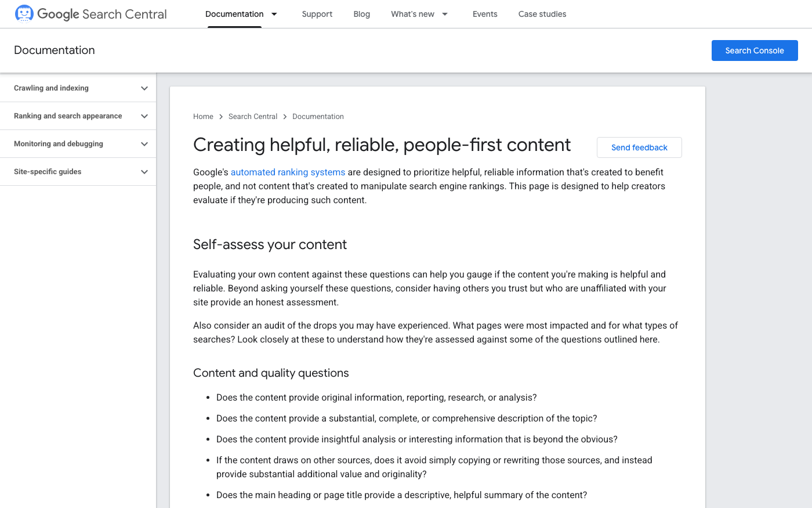Click the Home breadcrumb link
Screen dimensions: 812x508
tap(203, 117)
